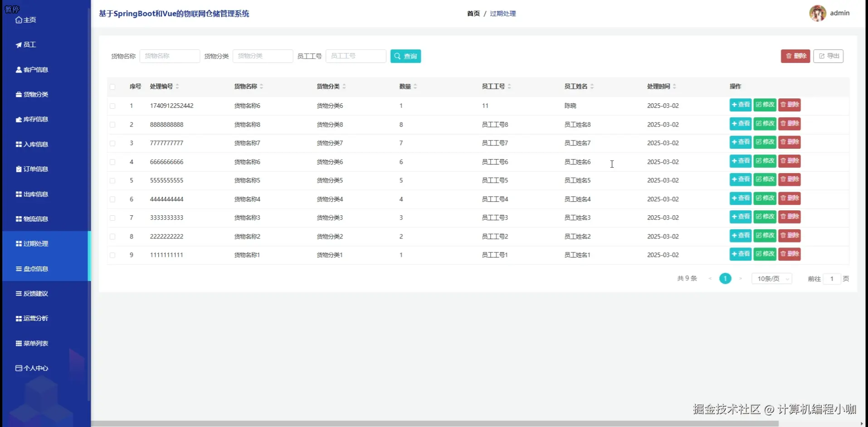868x427 pixels.
Task: Go to the next page arrow
Action: [x=741, y=279]
